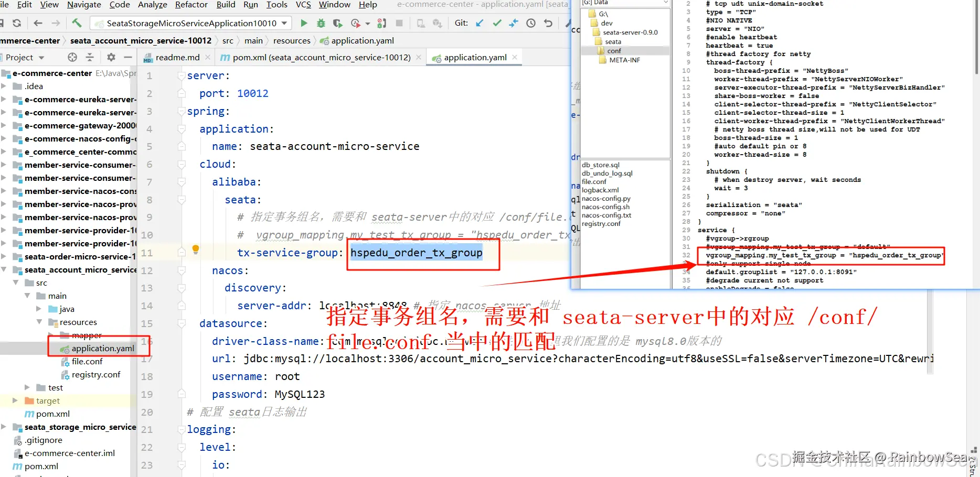Collapse all nodes in Project panel

90,57
